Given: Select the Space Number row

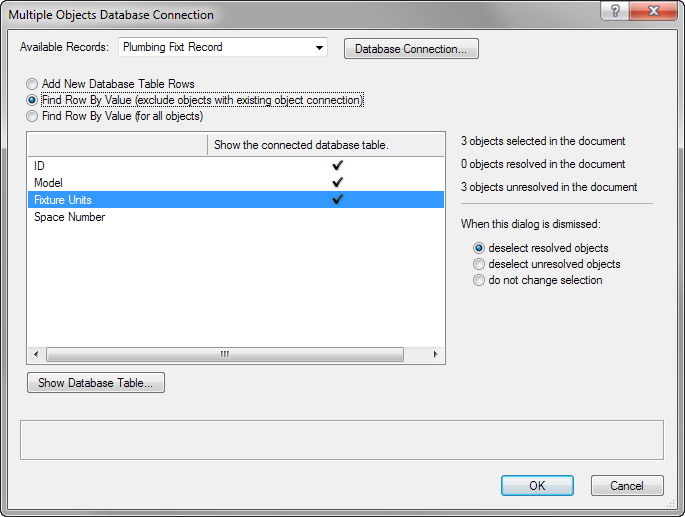Looking at the screenshot, I should click(x=70, y=217).
